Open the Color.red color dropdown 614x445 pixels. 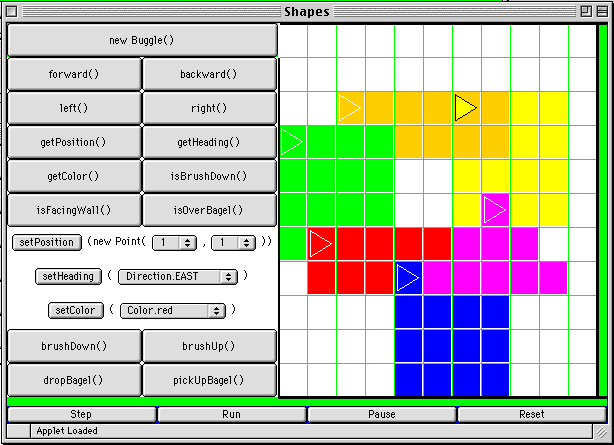tap(172, 310)
